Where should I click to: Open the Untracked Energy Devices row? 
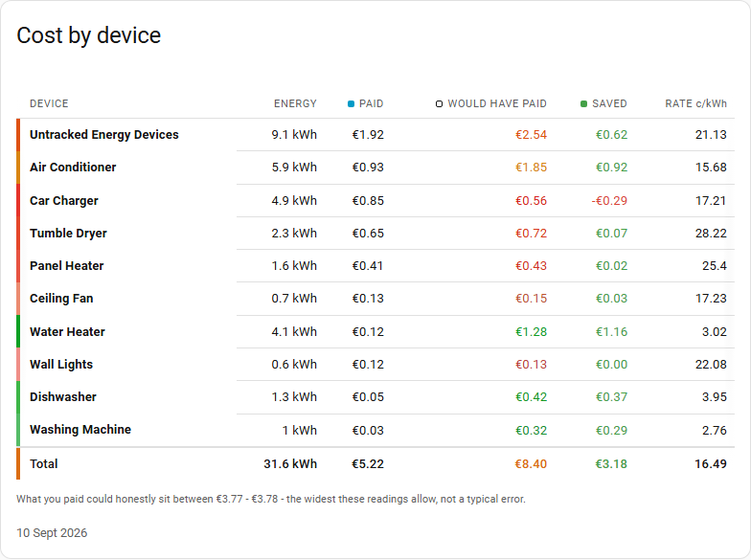tap(375, 135)
